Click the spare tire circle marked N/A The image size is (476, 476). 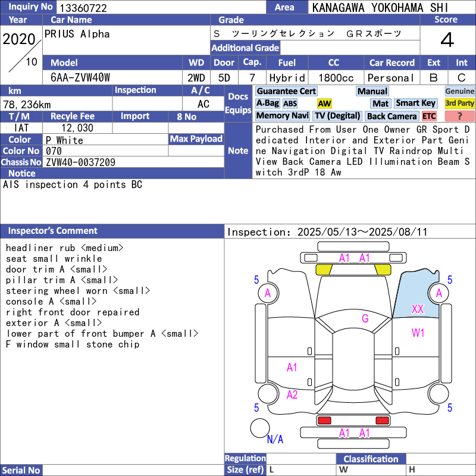[x=260, y=428]
